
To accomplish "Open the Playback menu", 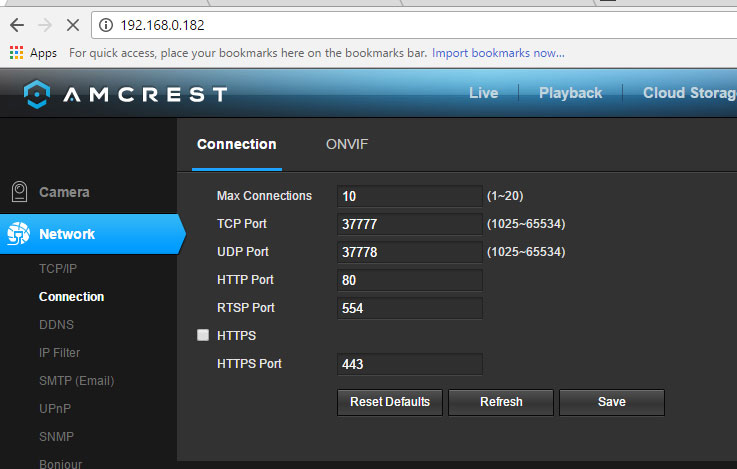I will click(570, 93).
